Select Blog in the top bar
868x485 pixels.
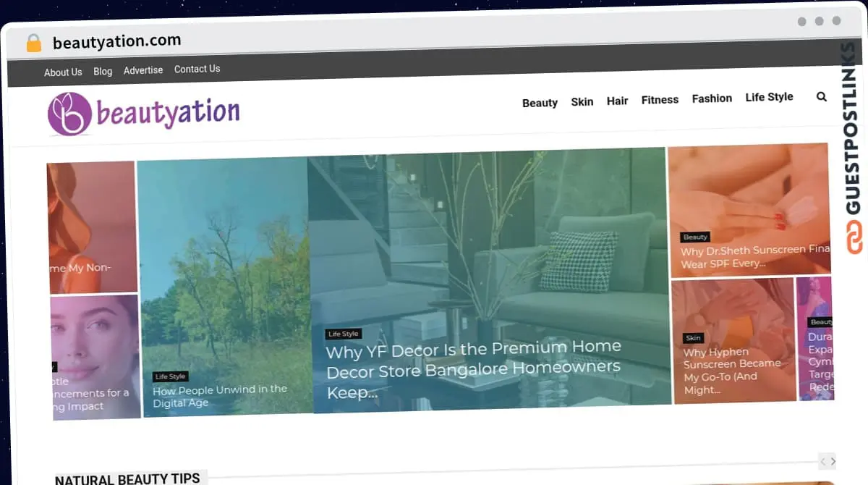click(102, 71)
